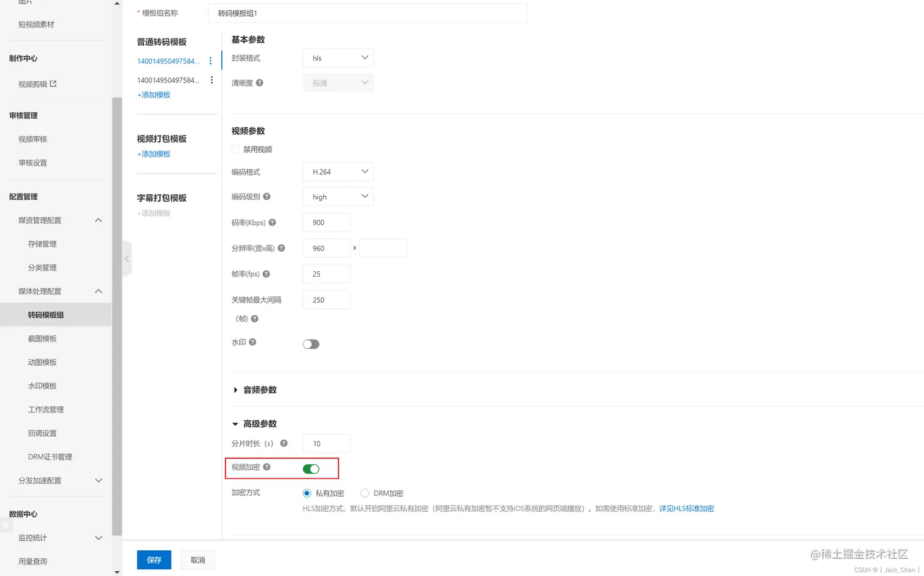Image resolution: width=924 pixels, height=576 pixels.
Task: Open 回调设置 in the sidebar
Action: pos(42,434)
